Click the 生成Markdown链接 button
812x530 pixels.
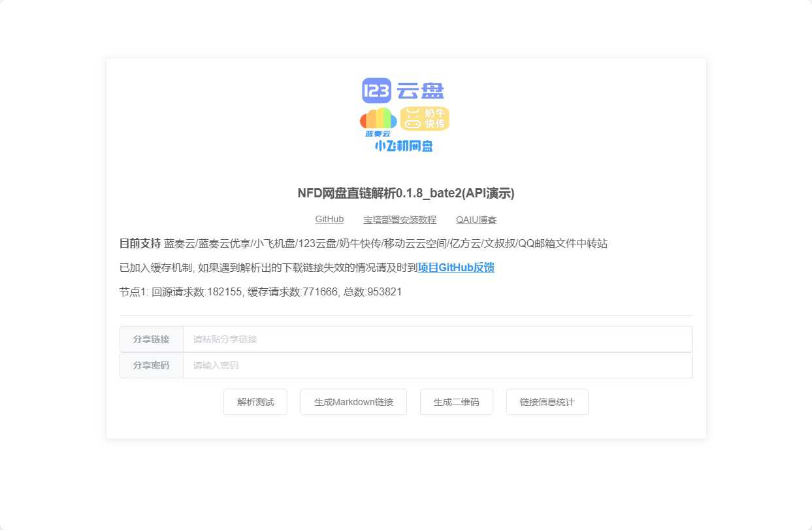pyautogui.click(x=353, y=402)
